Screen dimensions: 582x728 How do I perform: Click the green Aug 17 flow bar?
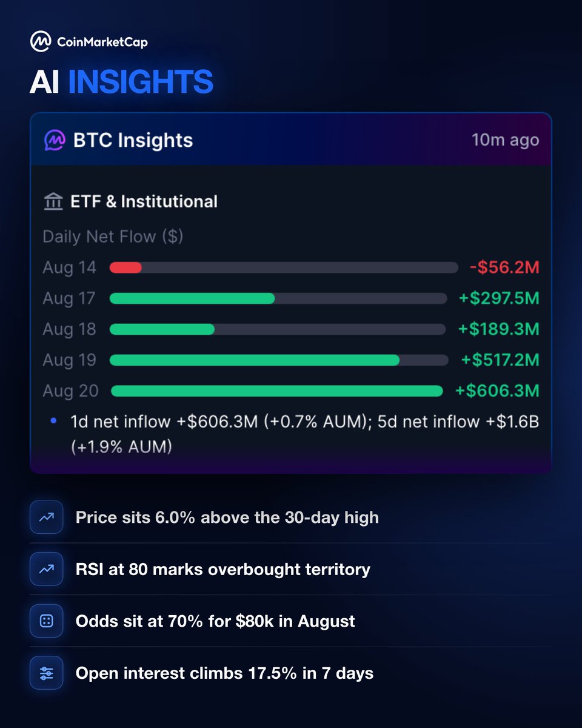192,298
